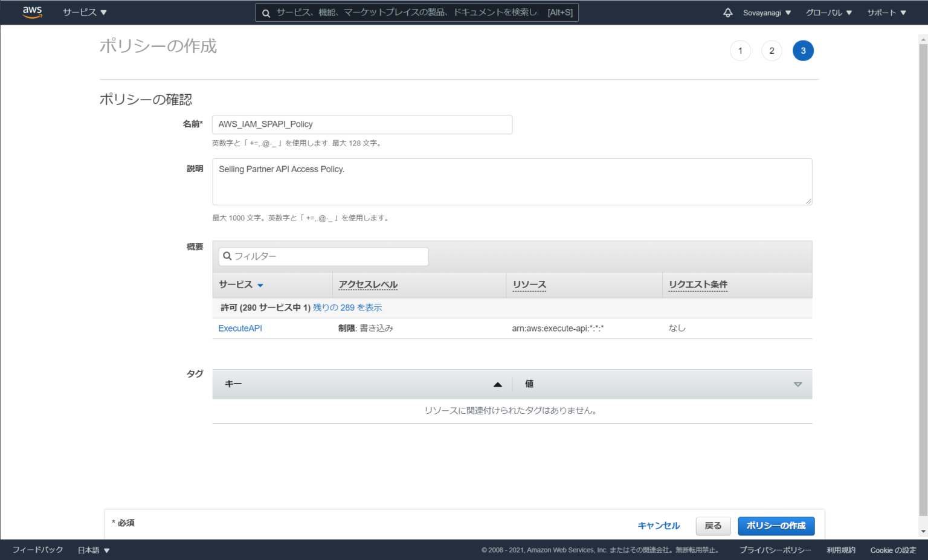This screenshot has height=560, width=928.
Task: Click the filter magnifier icon in 概要
Action: coord(227,256)
